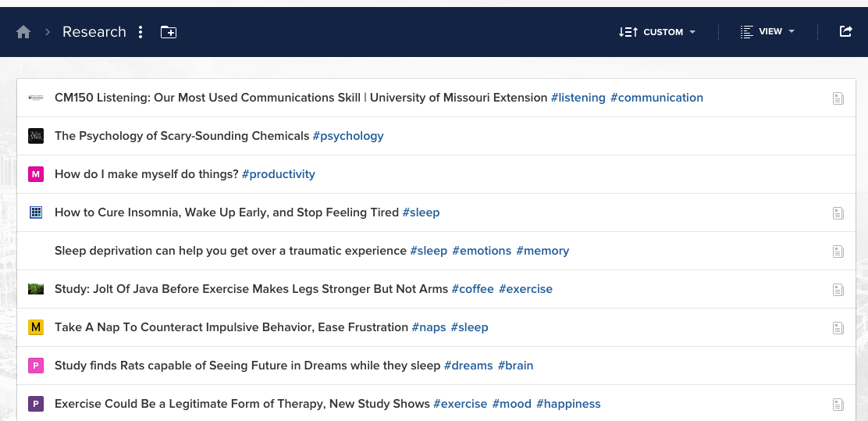
Task: Open Sleep deprivation traumatic experience article
Action: [x=231, y=251]
